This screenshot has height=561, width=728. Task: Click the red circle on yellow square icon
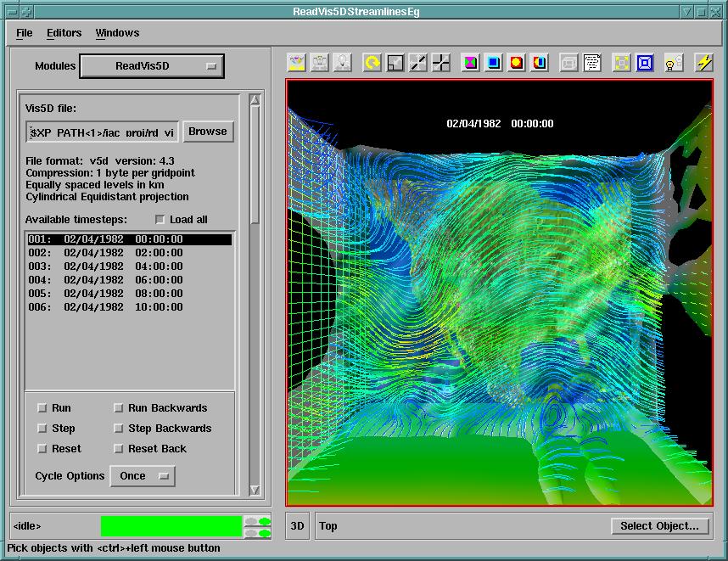pyautogui.click(x=517, y=63)
